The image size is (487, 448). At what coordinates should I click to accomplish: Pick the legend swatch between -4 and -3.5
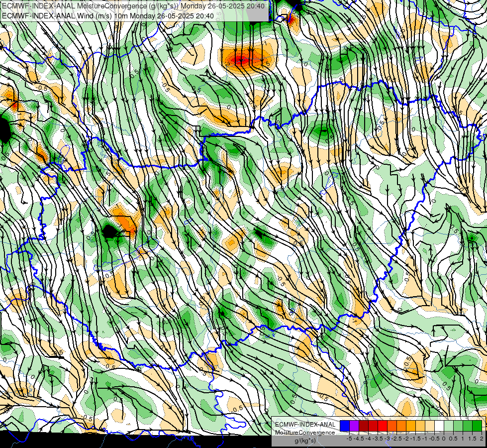click(373, 426)
